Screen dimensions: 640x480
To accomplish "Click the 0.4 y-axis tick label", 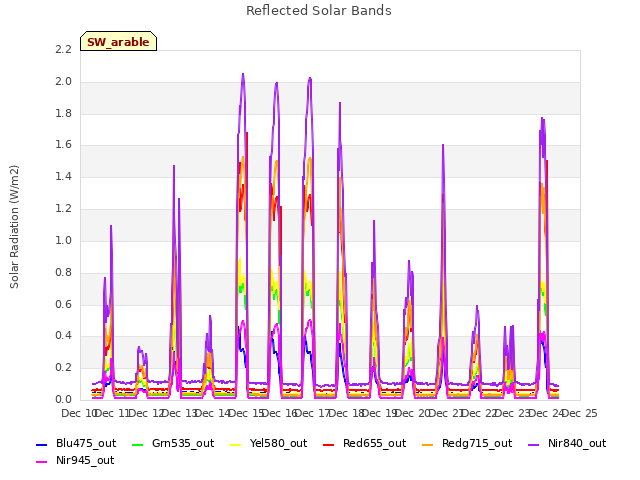I will point(63,336).
